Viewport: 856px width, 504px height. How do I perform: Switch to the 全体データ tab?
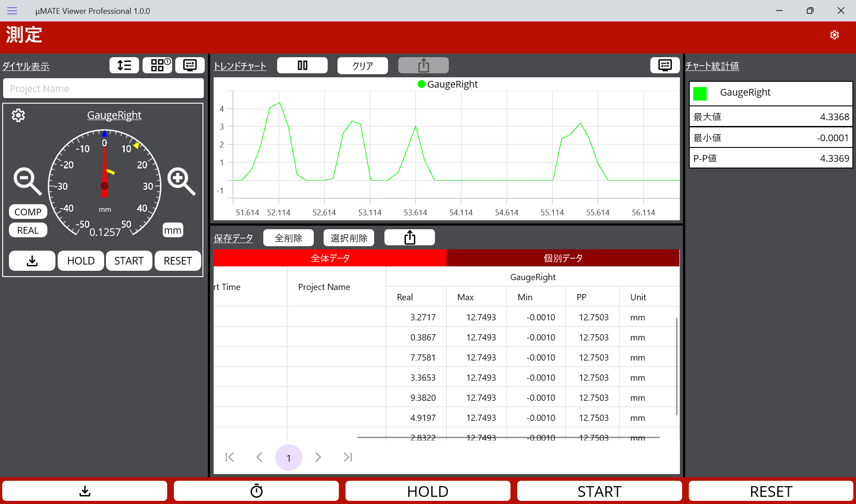coord(330,258)
